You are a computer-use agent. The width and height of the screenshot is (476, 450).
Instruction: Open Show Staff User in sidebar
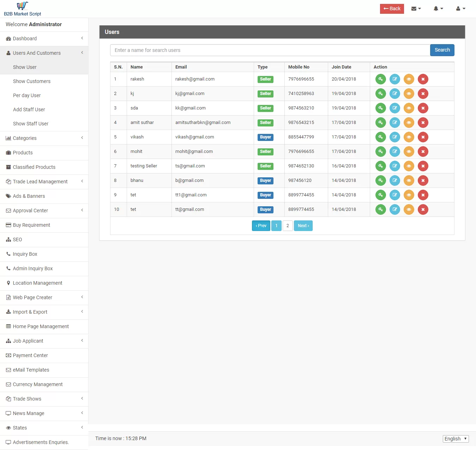(x=44, y=124)
